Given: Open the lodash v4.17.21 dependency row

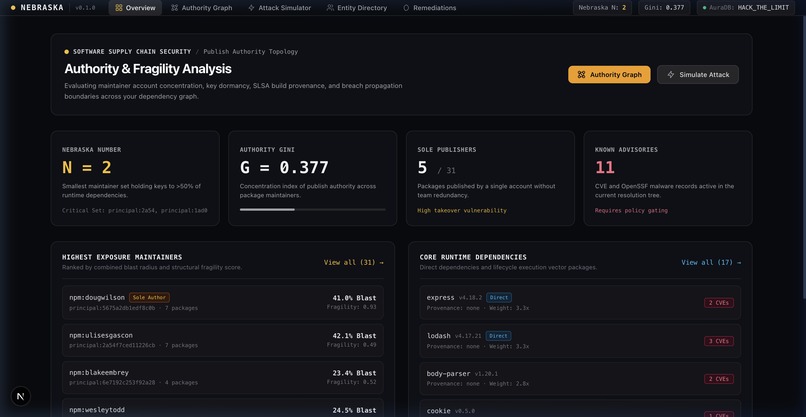Looking at the screenshot, I should click(x=580, y=340).
